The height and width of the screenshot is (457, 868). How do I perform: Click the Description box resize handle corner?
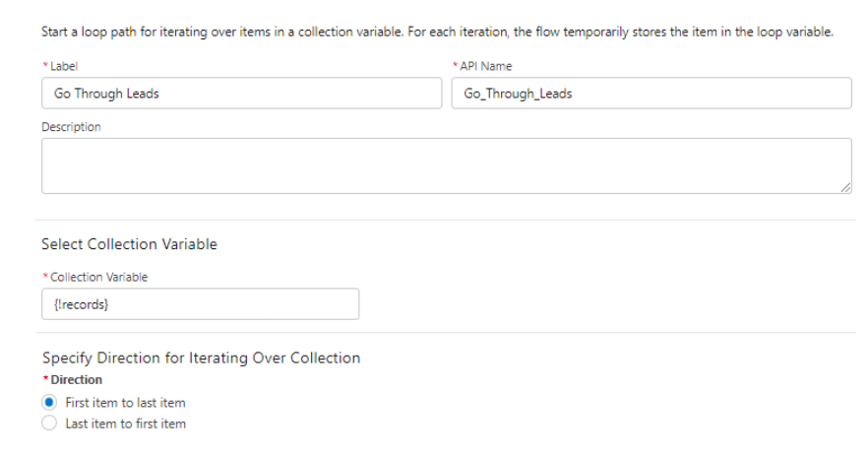click(x=846, y=188)
